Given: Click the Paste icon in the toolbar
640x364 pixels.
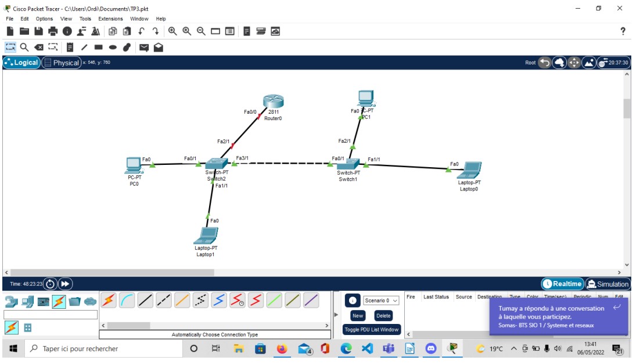Looking at the screenshot, I should point(127,31).
